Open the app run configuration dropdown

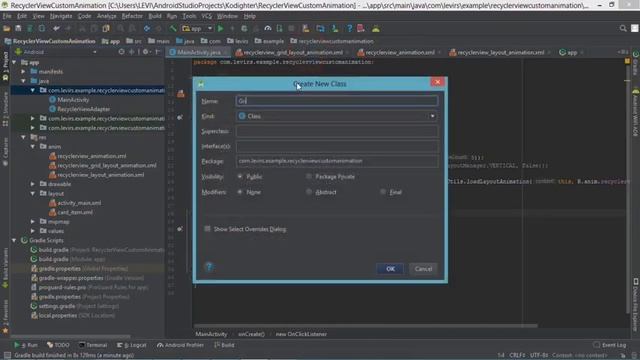coord(198,29)
